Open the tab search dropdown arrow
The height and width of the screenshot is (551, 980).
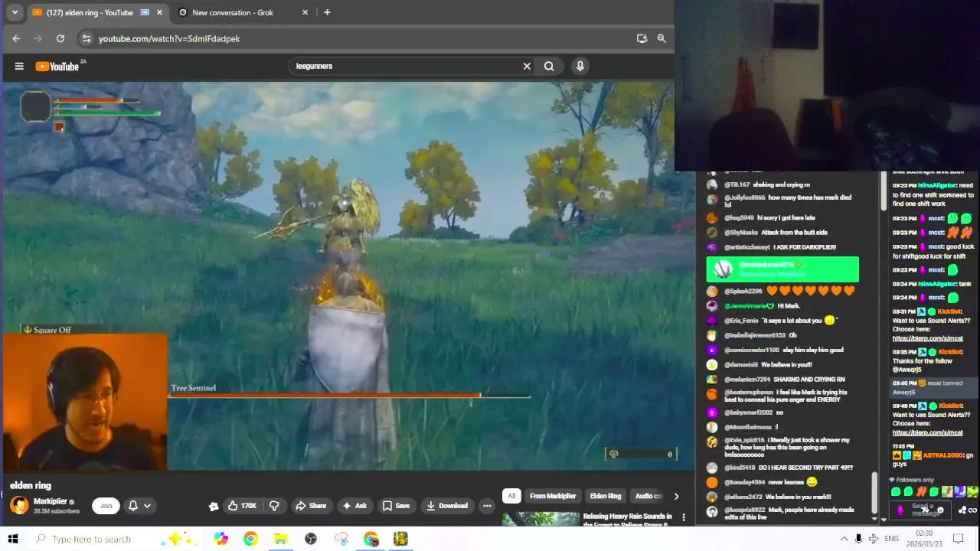coord(14,12)
